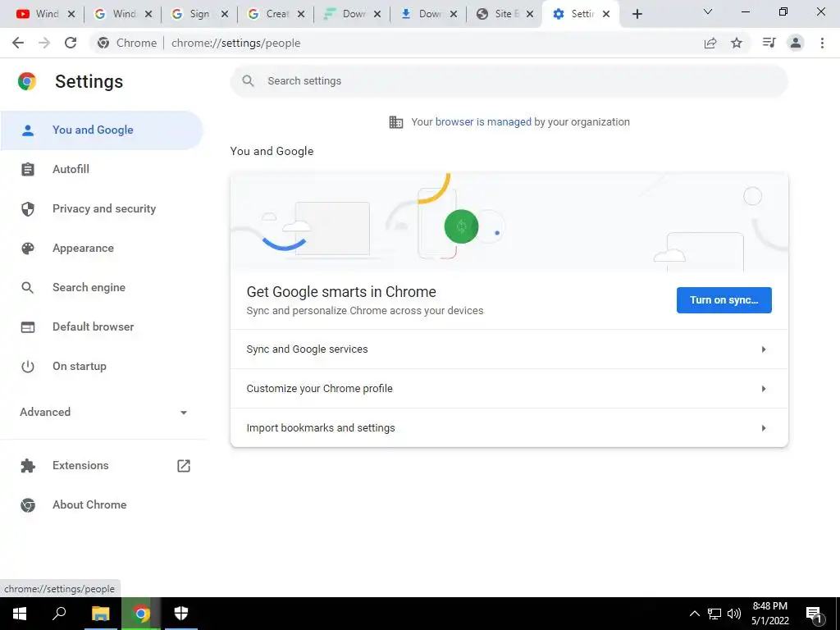Viewport: 840px width, 630px height.
Task: Open File Explorer from taskbar
Action: 100,614
